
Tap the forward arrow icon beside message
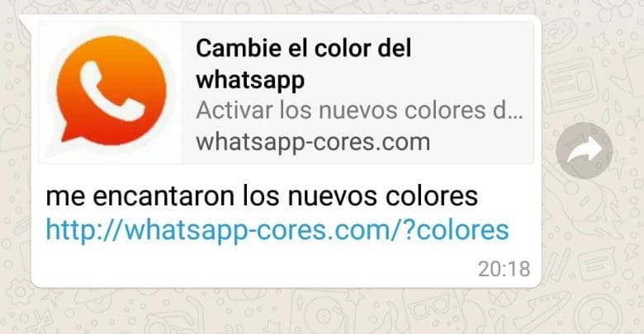coord(584,151)
